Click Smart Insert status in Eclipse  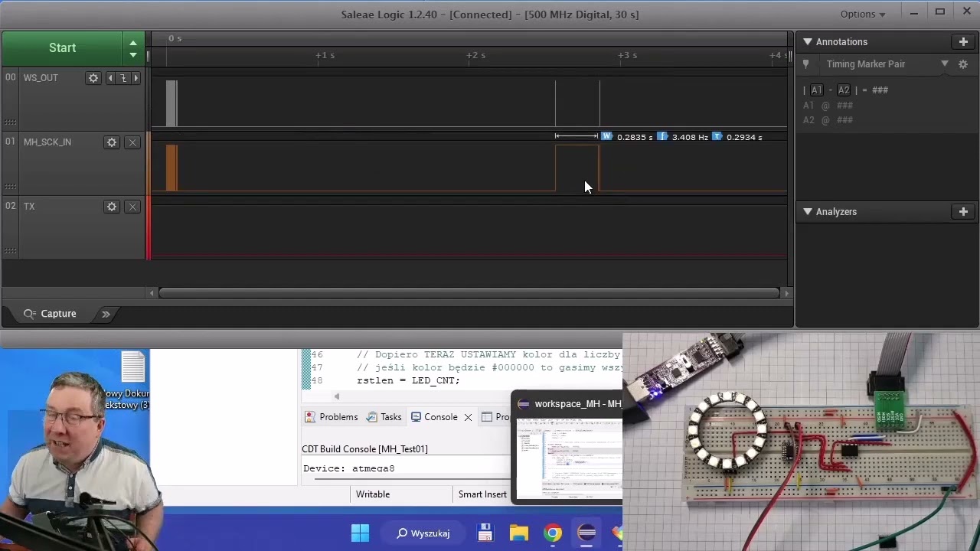tap(482, 494)
